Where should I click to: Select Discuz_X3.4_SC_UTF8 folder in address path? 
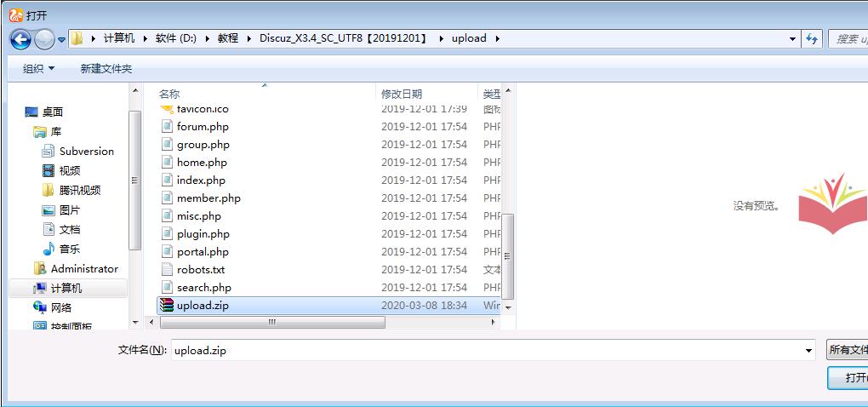coord(344,38)
